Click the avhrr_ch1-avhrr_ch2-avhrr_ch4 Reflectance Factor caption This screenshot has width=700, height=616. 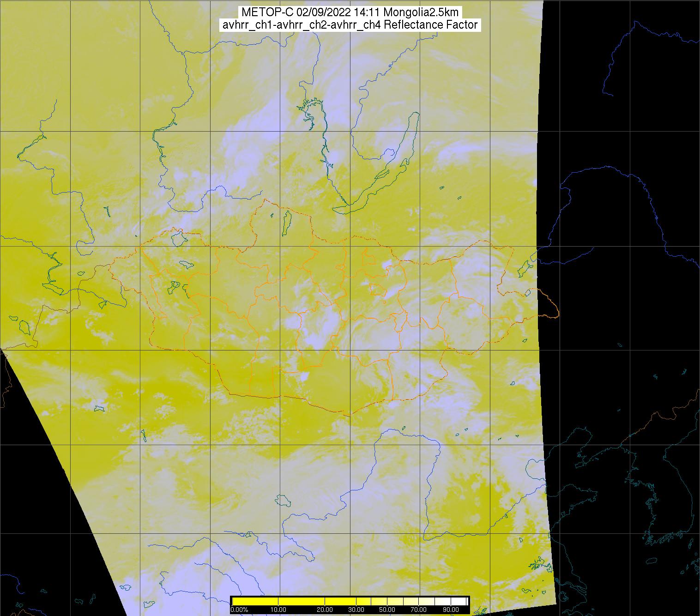(x=350, y=25)
